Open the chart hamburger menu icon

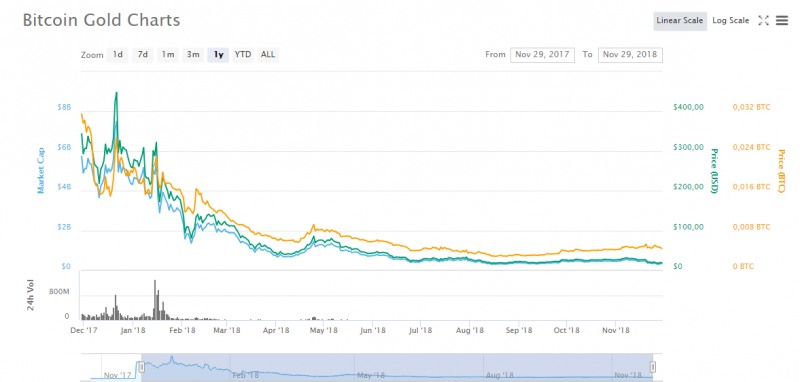(782, 20)
